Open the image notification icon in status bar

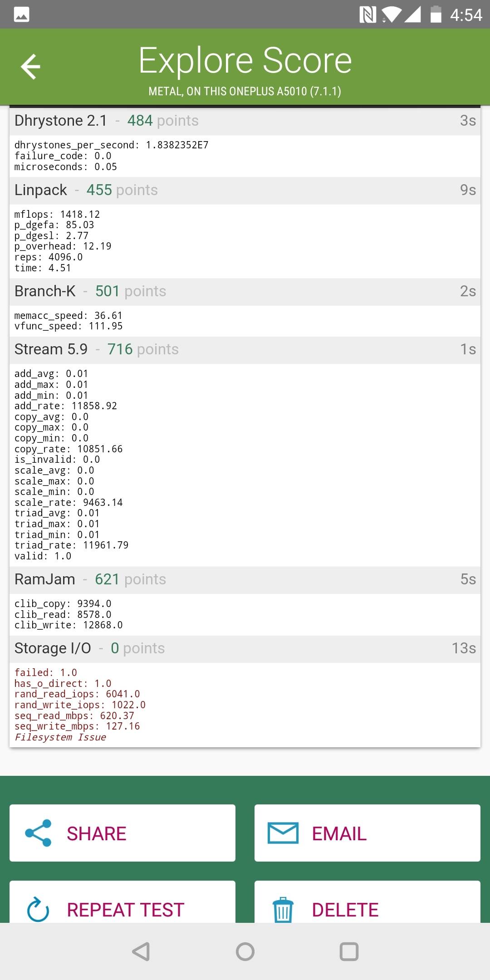(22, 15)
